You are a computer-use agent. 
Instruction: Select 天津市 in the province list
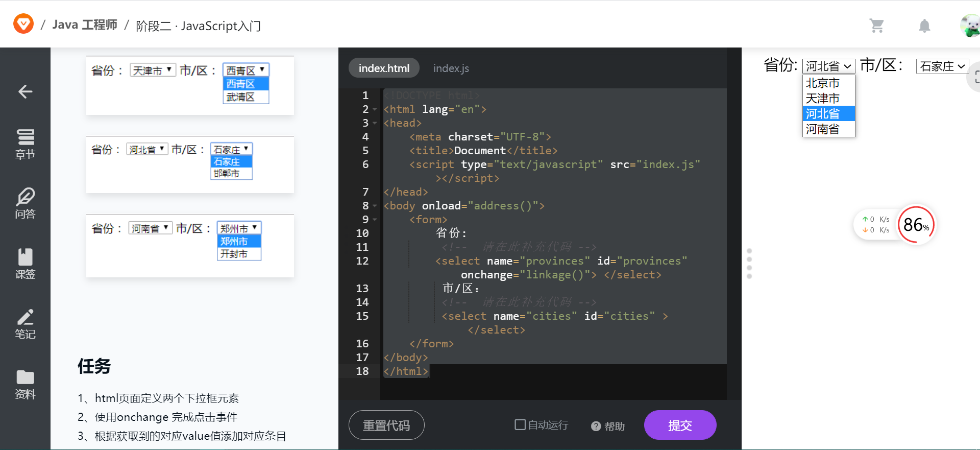(828, 98)
